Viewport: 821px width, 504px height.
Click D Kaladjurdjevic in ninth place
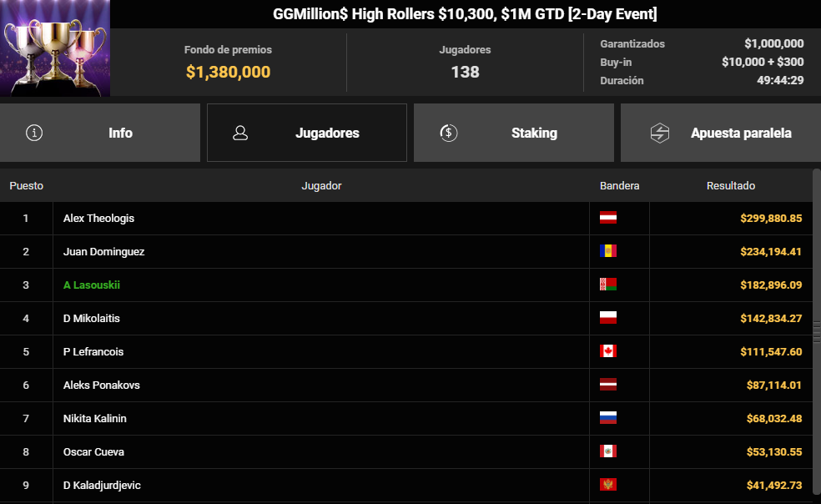tap(102, 485)
